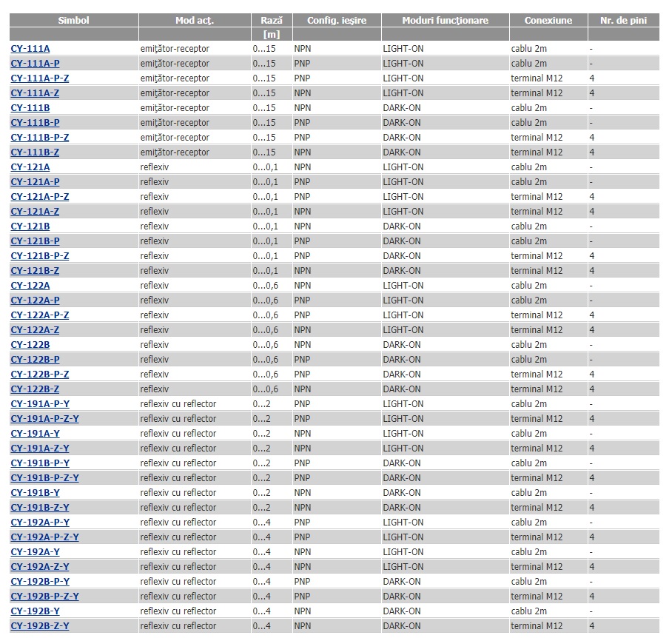Image resolution: width=672 pixels, height=638 pixels.
Task: Open the CY-111A-Z product page
Action: 35,93
